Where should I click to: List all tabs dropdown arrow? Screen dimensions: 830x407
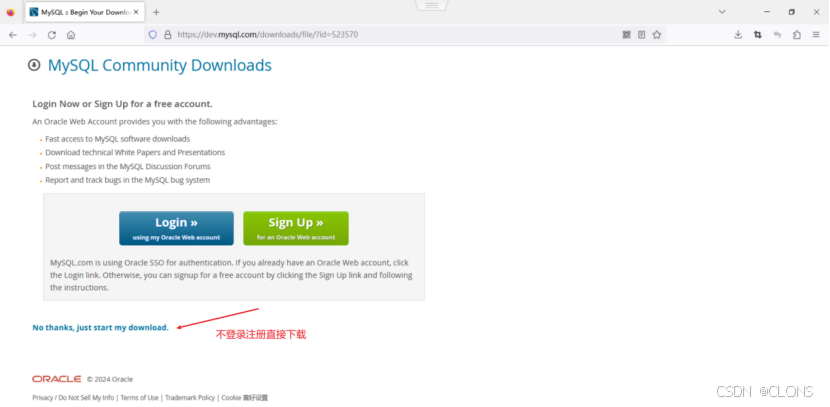(x=721, y=12)
